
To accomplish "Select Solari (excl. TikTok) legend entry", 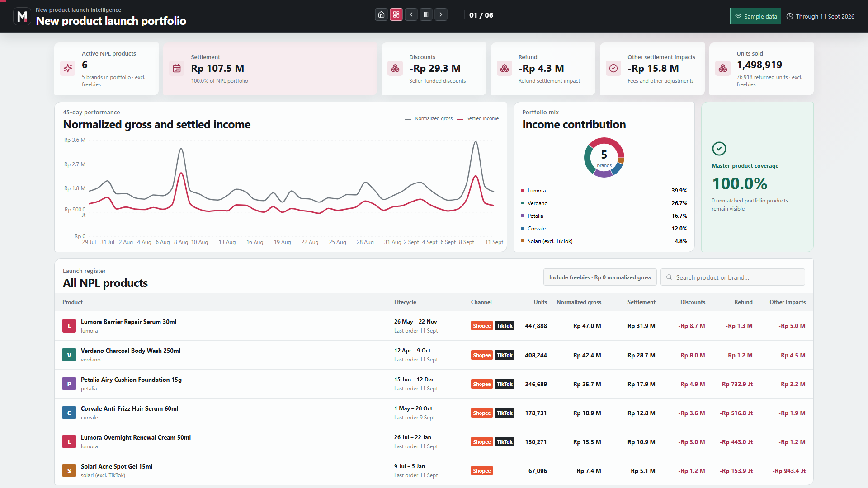I will point(604,241).
